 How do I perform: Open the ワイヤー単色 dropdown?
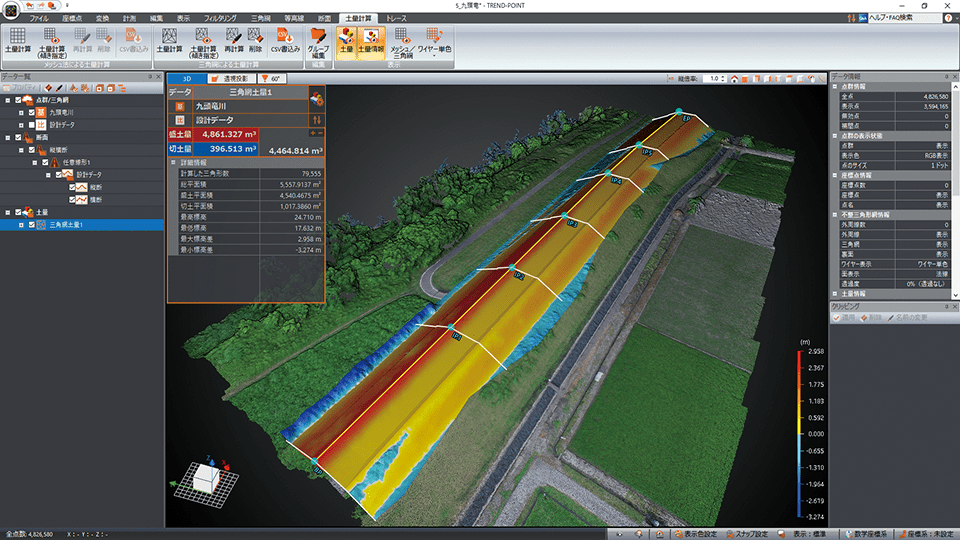click(433, 41)
